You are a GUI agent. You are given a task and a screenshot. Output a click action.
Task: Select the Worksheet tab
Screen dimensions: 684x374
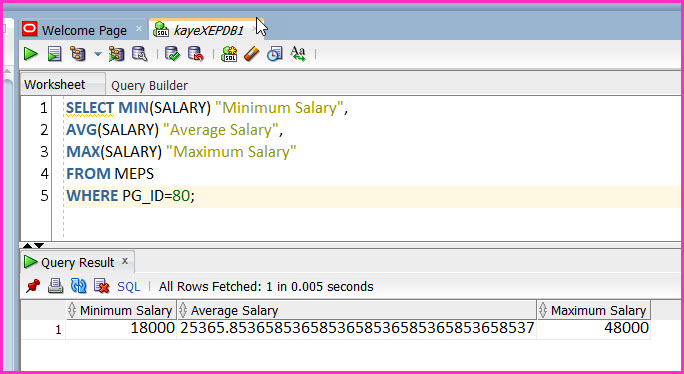click(55, 85)
